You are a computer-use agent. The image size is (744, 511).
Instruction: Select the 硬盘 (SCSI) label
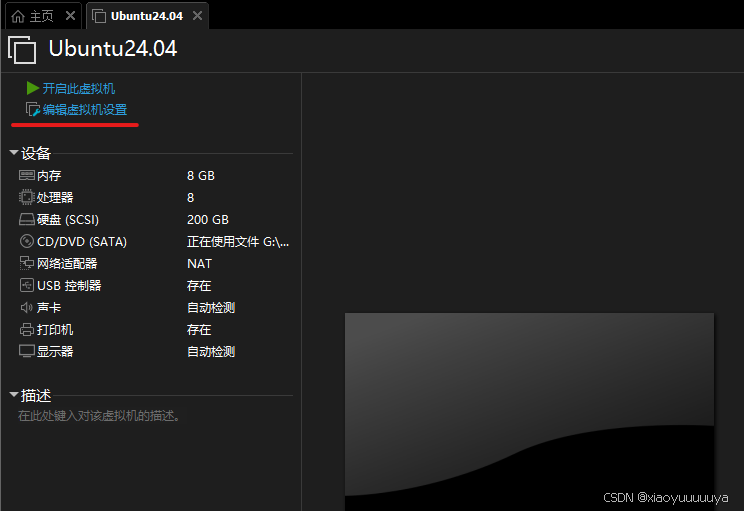(x=68, y=220)
